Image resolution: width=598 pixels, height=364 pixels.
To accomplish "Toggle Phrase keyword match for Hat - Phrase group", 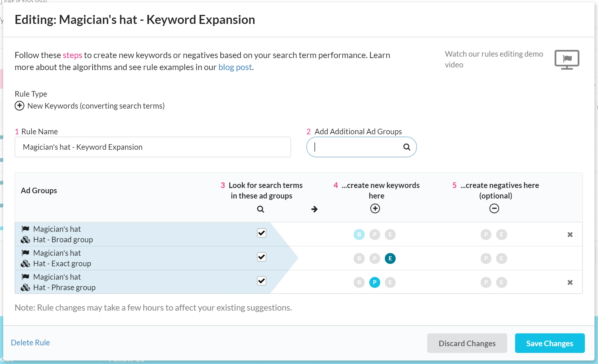I will [374, 282].
